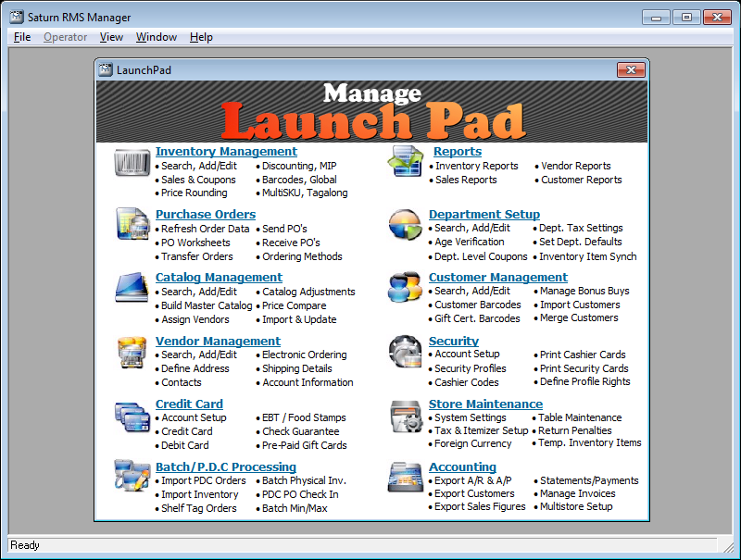This screenshot has width=741, height=560.
Task: Click the Reports spreadsheet icon
Action: pos(405,161)
